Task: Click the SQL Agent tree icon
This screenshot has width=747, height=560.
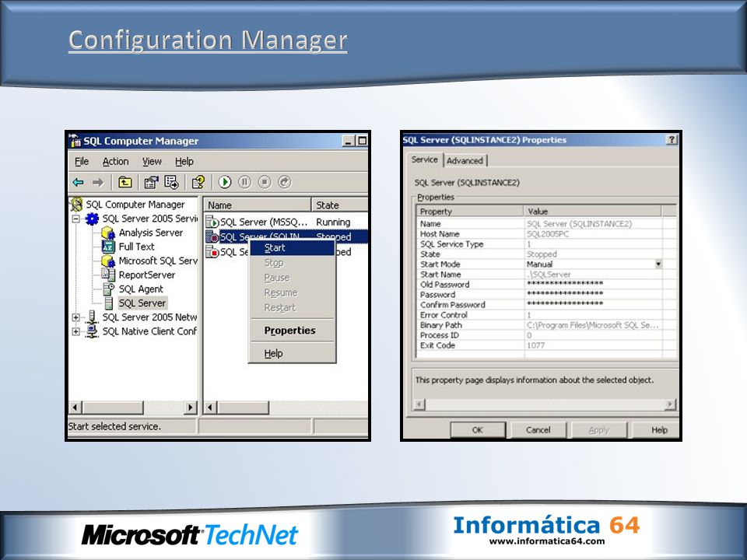Action: (109, 289)
